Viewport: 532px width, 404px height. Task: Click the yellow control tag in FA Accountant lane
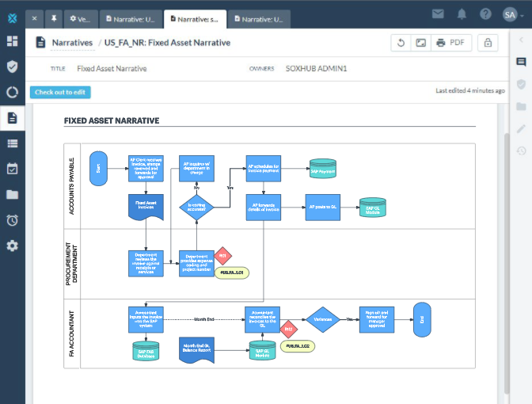tap(298, 346)
